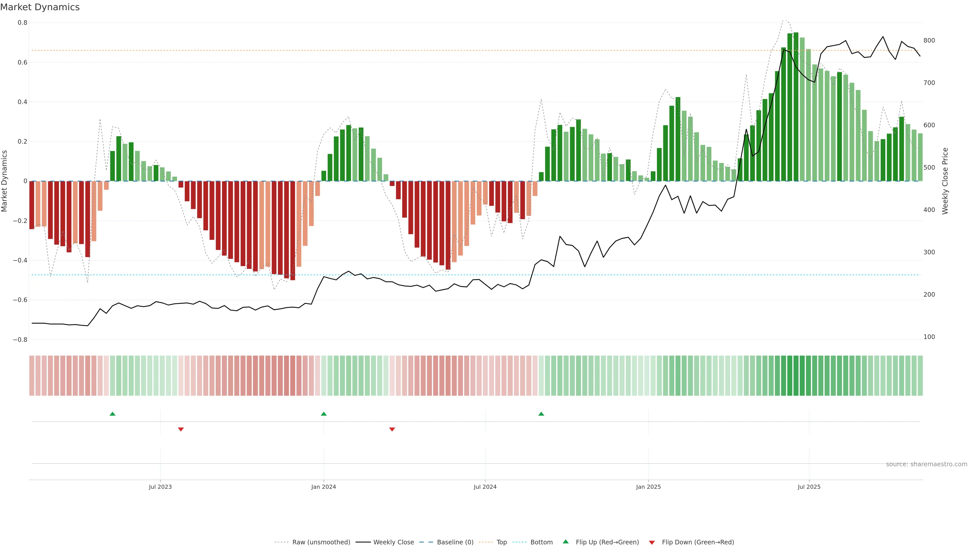The width and height of the screenshot is (980, 551).
Task: Click the green triangle icon in the legend
Action: (566, 542)
